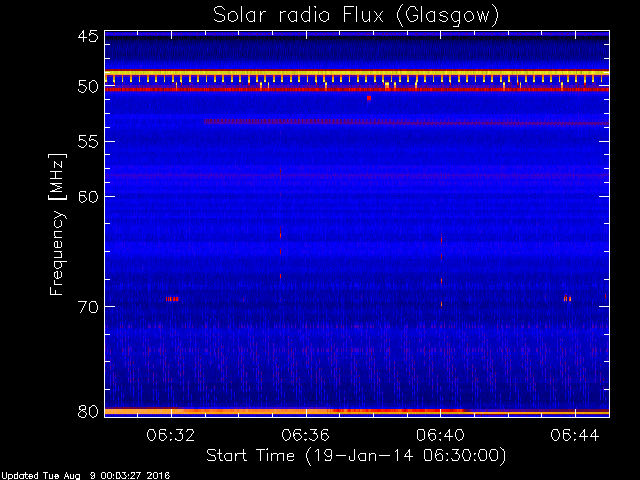Click the "Updated Tue Aug 9 00:03:27 2016" footer text
Image resolution: width=640 pixels, height=480 pixels.
click(85, 476)
